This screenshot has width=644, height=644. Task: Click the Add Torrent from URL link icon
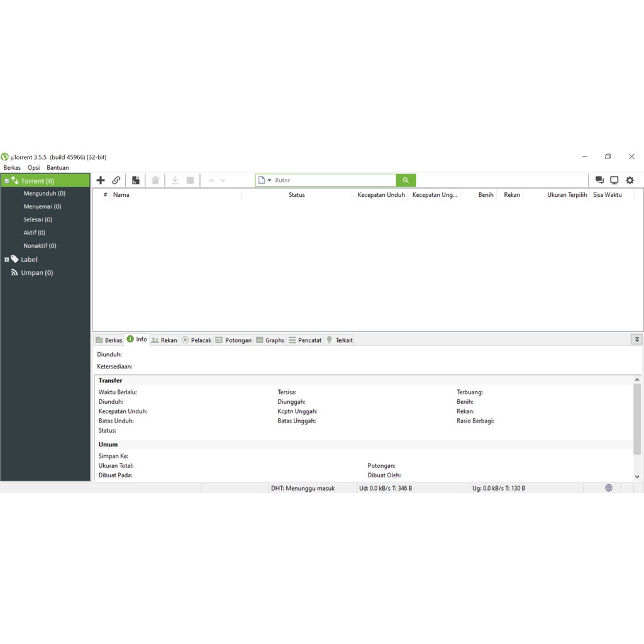(116, 180)
